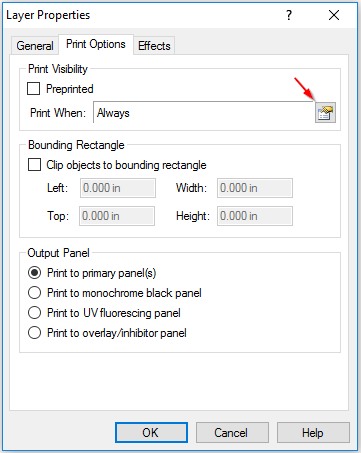Select Print to monochrome black panel
Screen dimensions: 361x453
[35, 293]
